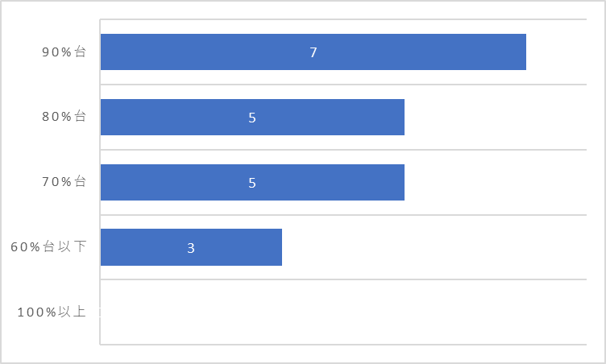Image resolution: width=606 pixels, height=364 pixels.
Task: Click gridline between 60%台以下 and 100%以上
Action: tap(343, 279)
